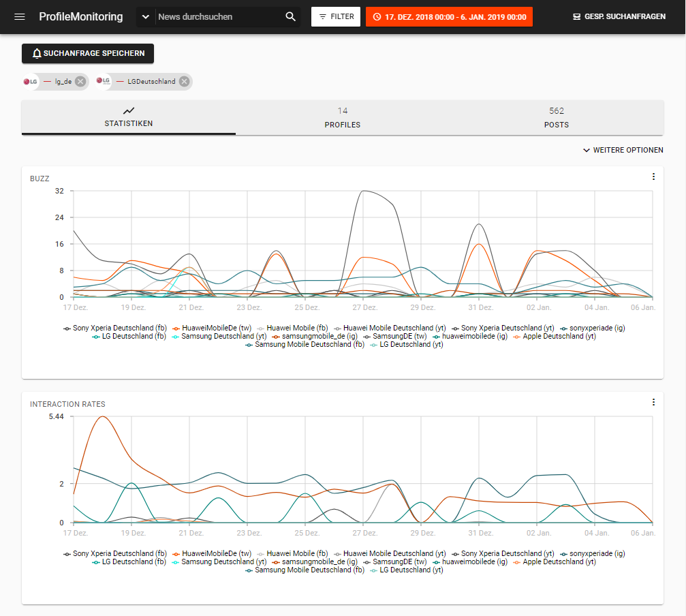Image resolution: width=686 pixels, height=616 pixels.
Task: Remove the LGDeutschland filter chip
Action: [184, 82]
